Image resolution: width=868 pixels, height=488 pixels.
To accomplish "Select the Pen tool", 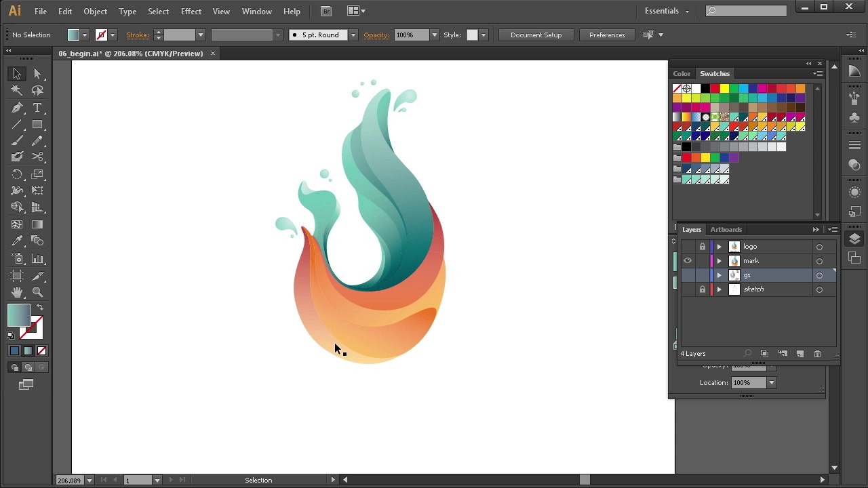I will click(17, 108).
